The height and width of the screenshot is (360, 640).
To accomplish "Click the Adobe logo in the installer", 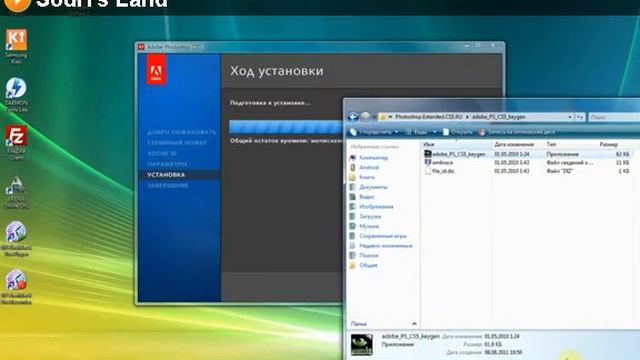I will point(156,70).
